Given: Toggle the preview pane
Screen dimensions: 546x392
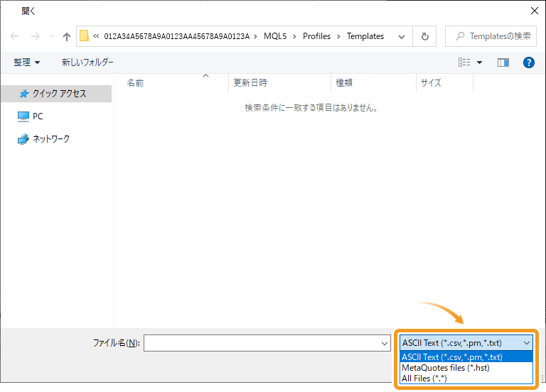Looking at the screenshot, I should point(503,62).
